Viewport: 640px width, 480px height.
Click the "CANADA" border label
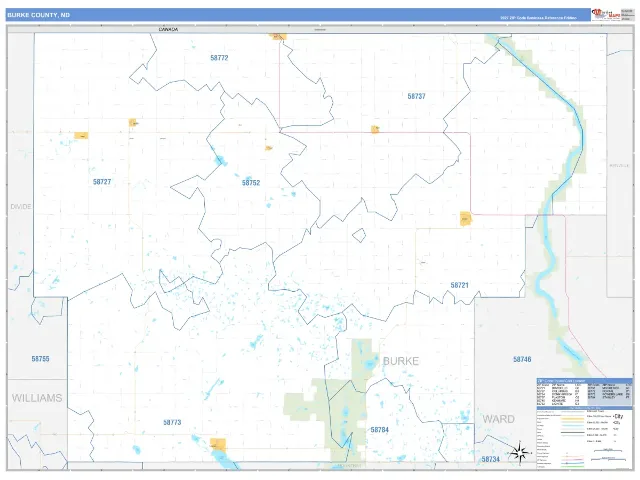pyautogui.click(x=168, y=29)
